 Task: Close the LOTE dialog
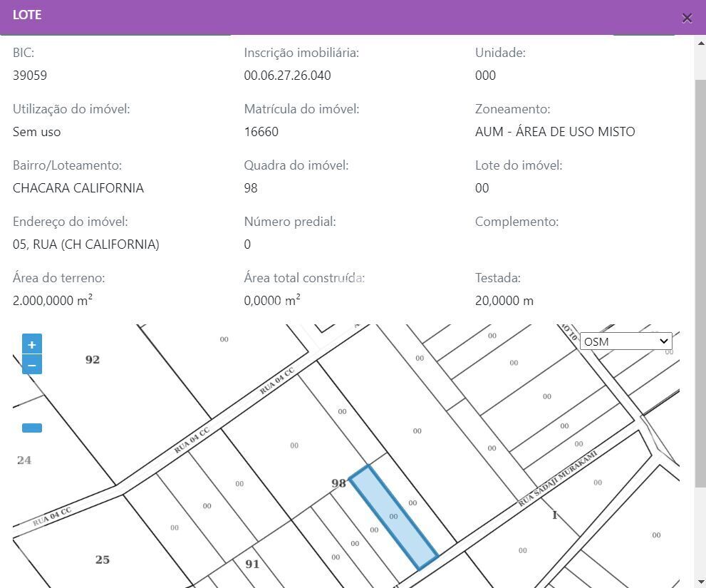coord(687,18)
